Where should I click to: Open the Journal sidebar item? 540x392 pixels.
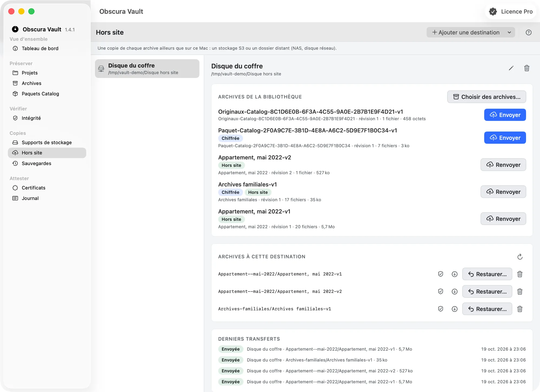47,198
